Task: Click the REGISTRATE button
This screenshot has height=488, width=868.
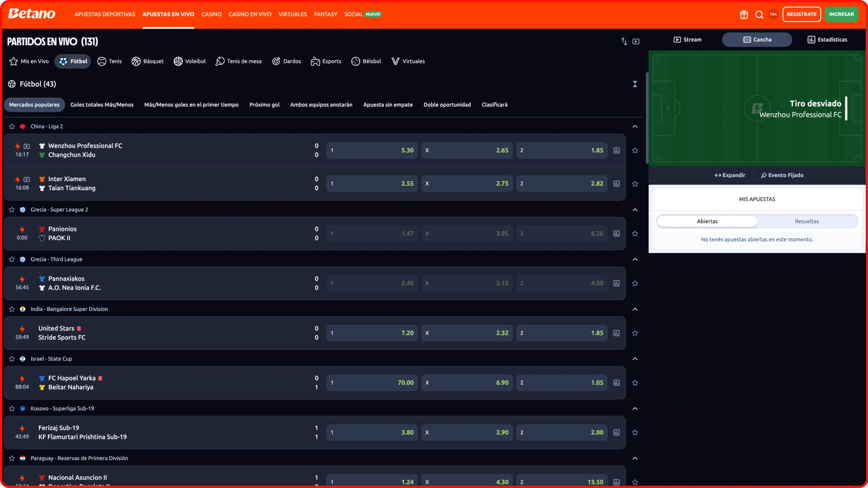Action: click(x=802, y=14)
